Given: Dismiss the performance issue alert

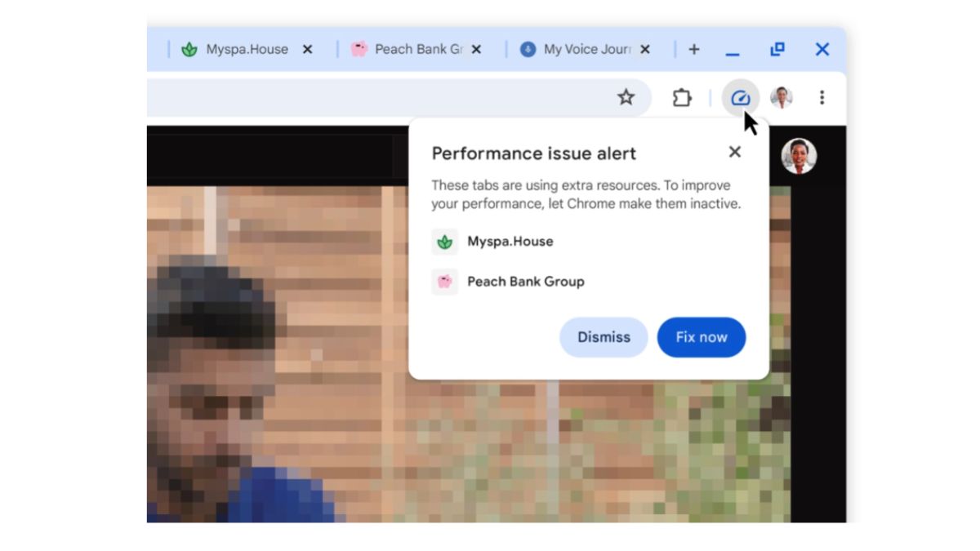Looking at the screenshot, I should point(603,337).
